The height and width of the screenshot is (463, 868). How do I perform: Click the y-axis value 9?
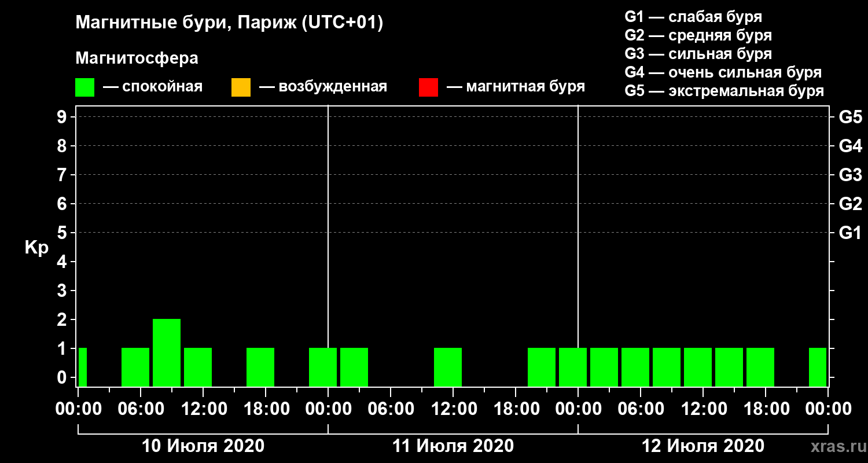[x=63, y=117]
